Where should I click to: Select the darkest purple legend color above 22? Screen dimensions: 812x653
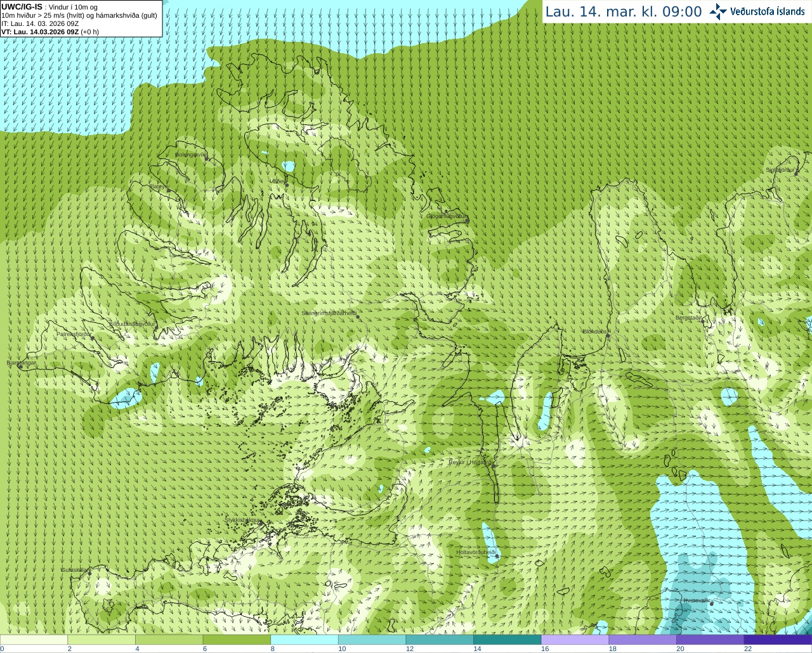pyautogui.click(x=778, y=640)
